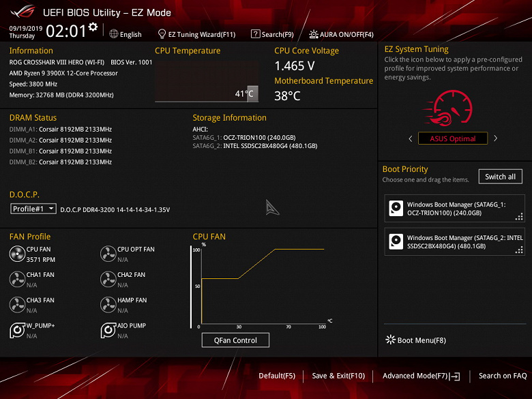Click the W_PUMP+ pump icon
Image resolution: width=532 pixels, height=399 pixels.
pos(17,330)
